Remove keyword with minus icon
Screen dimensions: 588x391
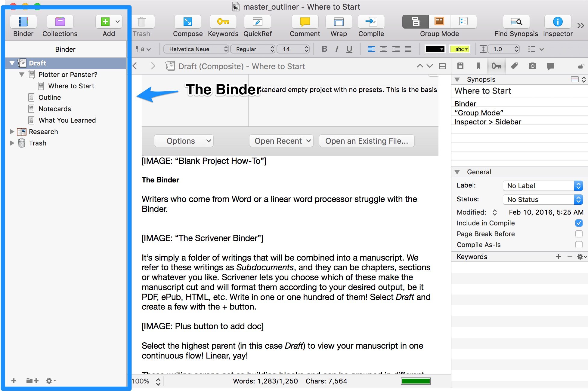tap(570, 257)
